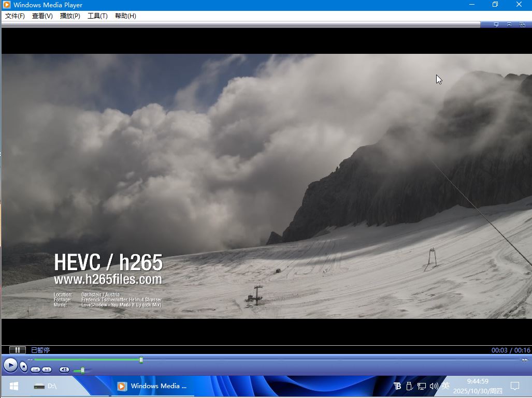This screenshot has height=398, width=532.
Task: Toggle the 00:03 / 00:16 time display
Action: tap(510, 350)
